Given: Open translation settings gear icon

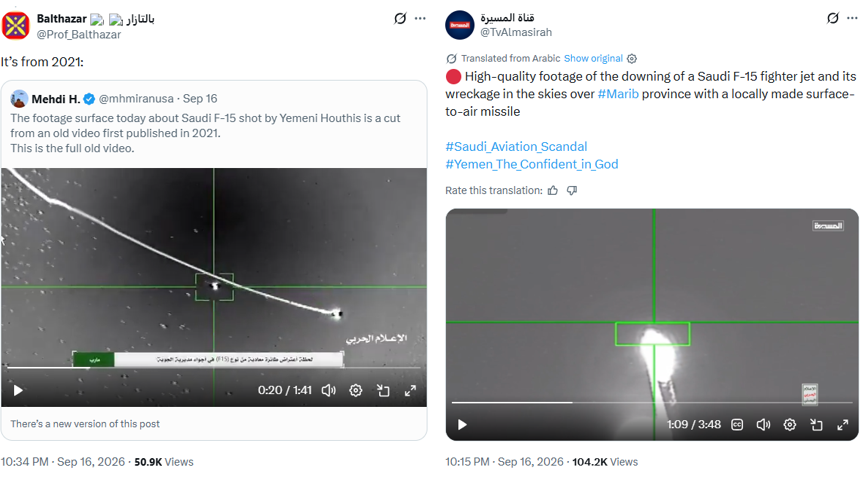Looking at the screenshot, I should pos(632,58).
